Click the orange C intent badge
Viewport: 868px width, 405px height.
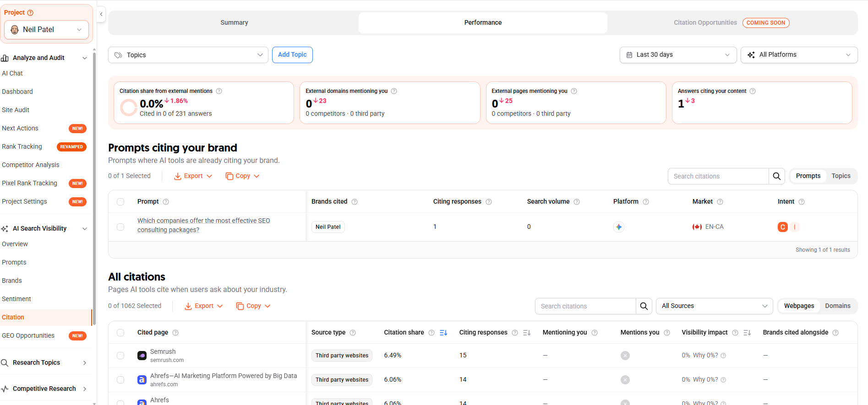(783, 227)
